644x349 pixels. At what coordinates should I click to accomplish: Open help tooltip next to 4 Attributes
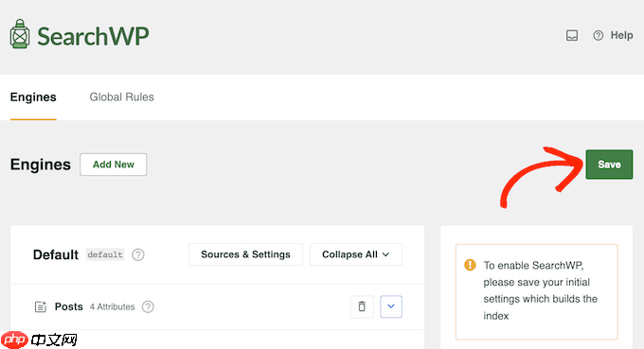[148, 306]
